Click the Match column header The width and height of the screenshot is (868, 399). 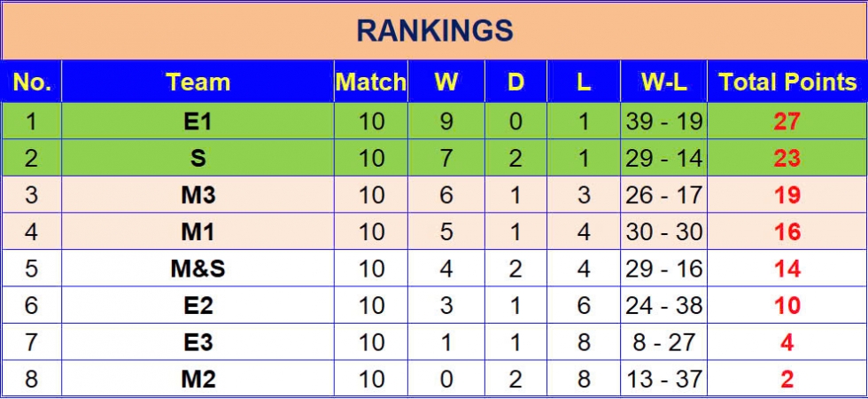click(x=371, y=82)
